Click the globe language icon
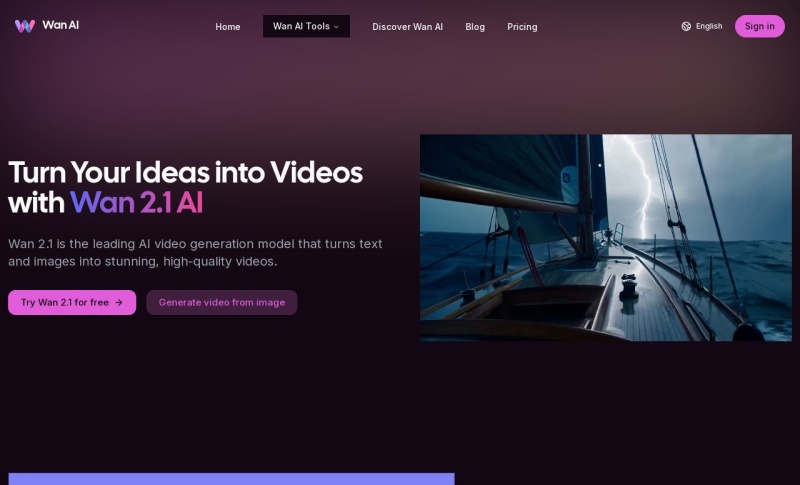Viewport: 800px width, 485px height. coord(686,26)
